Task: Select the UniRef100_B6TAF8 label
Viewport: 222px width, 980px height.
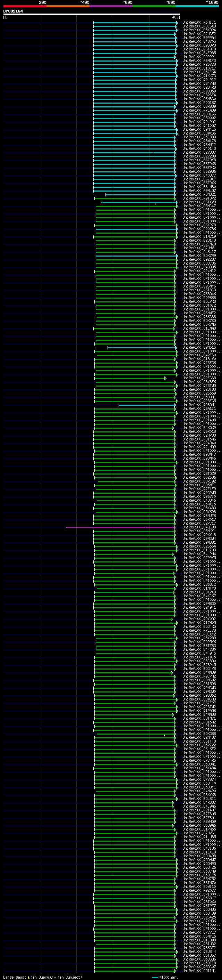Action: pyautogui.click(x=199, y=49)
